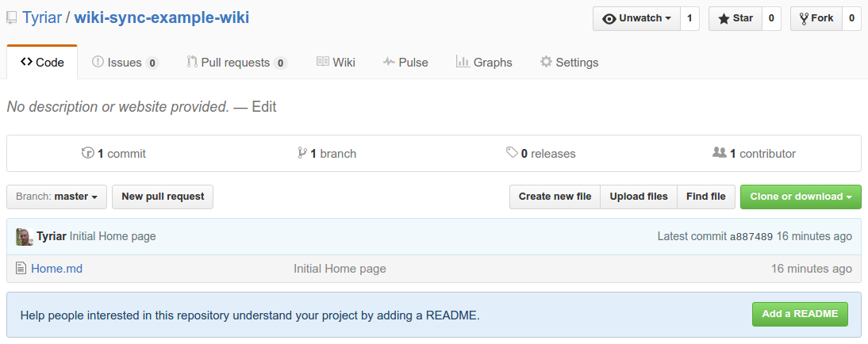
Task: Open the commit message link in the Home.md row
Action: 340,269
